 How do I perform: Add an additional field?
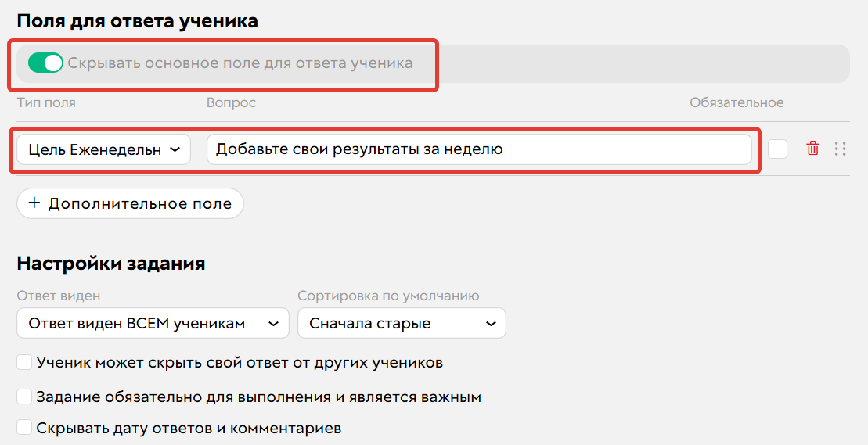tap(130, 203)
